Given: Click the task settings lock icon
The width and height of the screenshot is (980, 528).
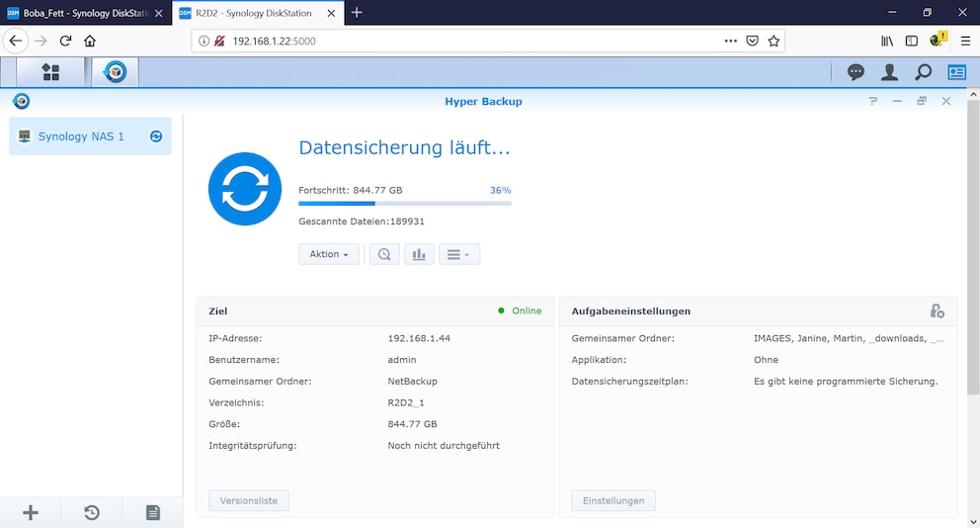Looking at the screenshot, I should 937,310.
